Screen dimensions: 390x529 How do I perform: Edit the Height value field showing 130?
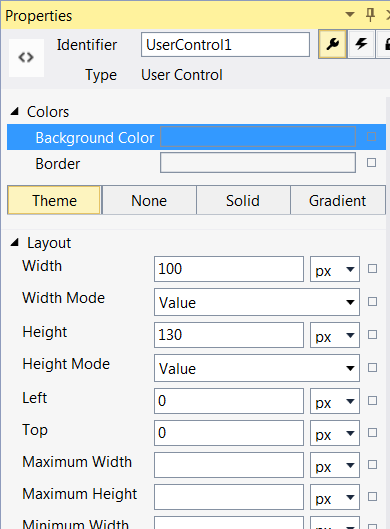(x=229, y=335)
